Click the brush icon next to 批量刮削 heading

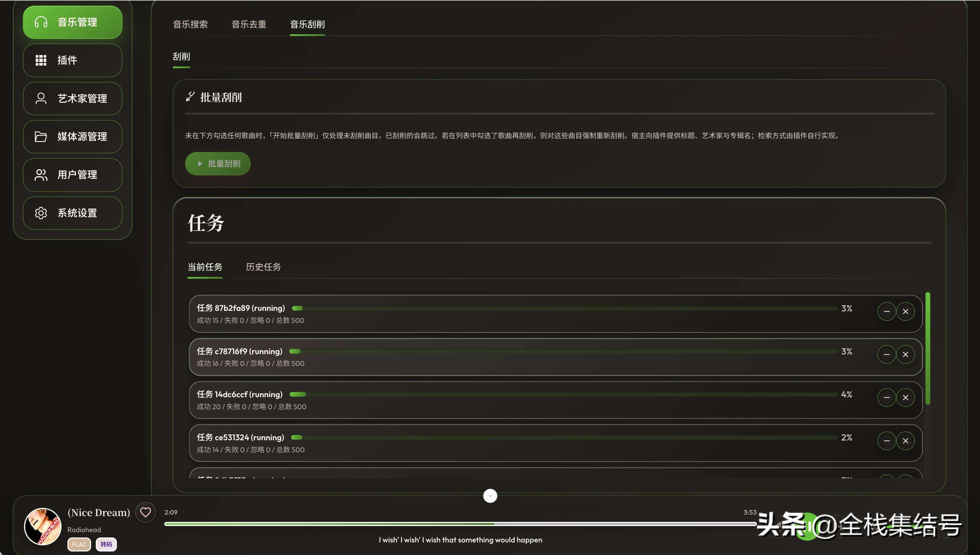(190, 96)
